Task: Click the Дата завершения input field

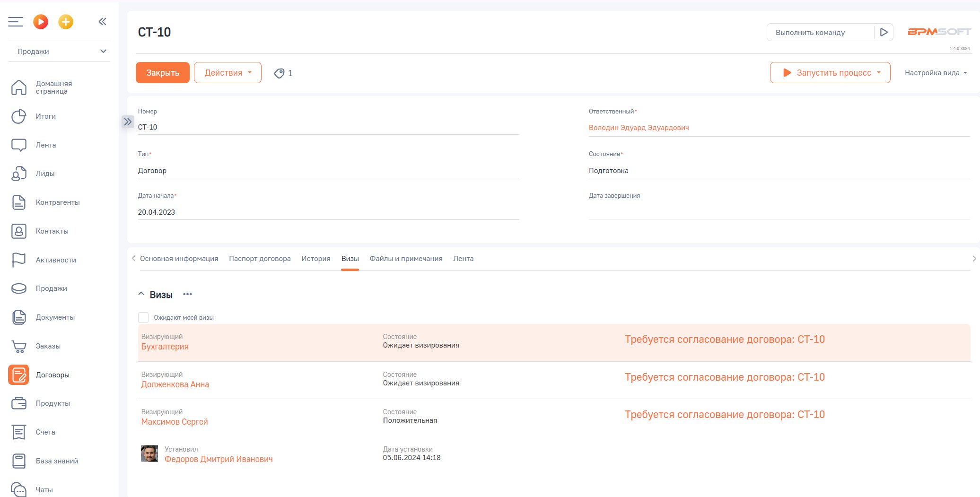Action: point(779,212)
